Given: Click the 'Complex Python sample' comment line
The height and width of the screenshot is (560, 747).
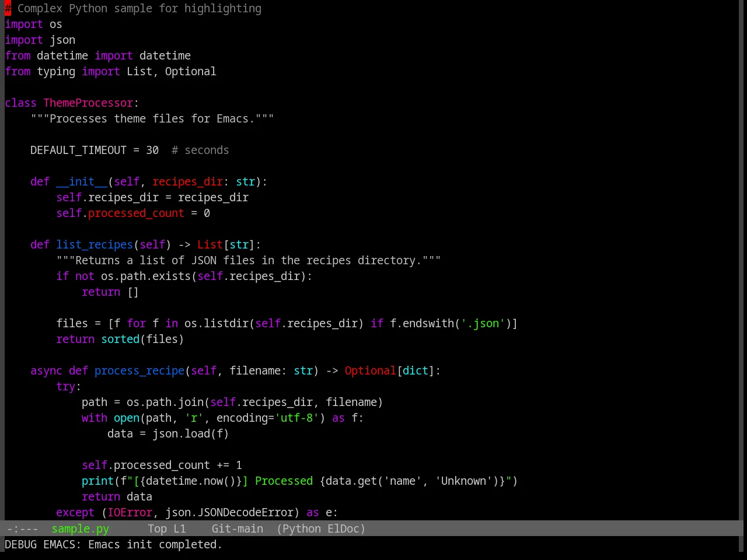Looking at the screenshot, I should [133, 8].
